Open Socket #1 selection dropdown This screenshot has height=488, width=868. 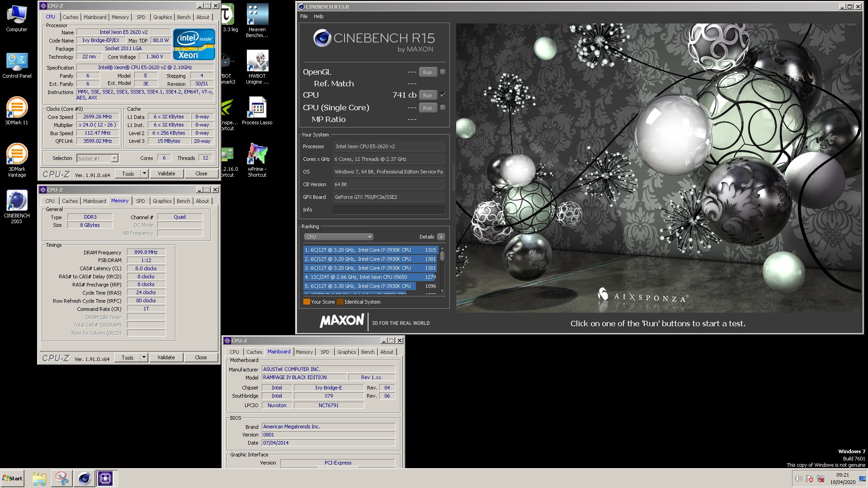114,158
